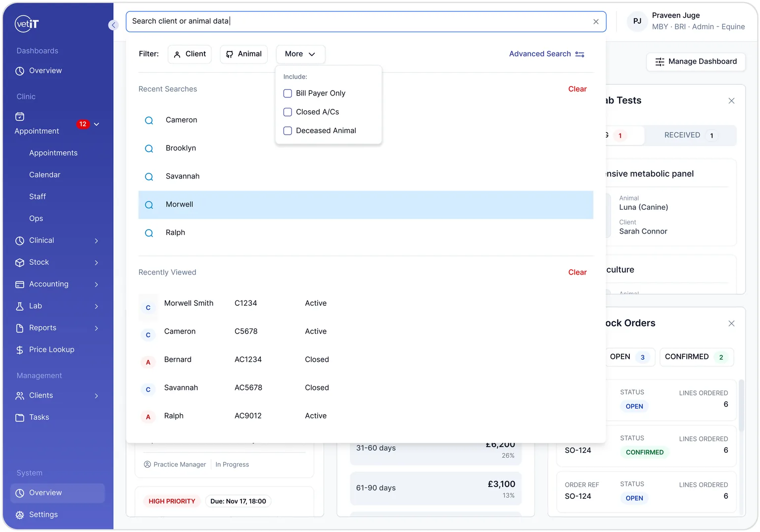Click the vetIT logo
This screenshot has width=760, height=532.
click(27, 23)
